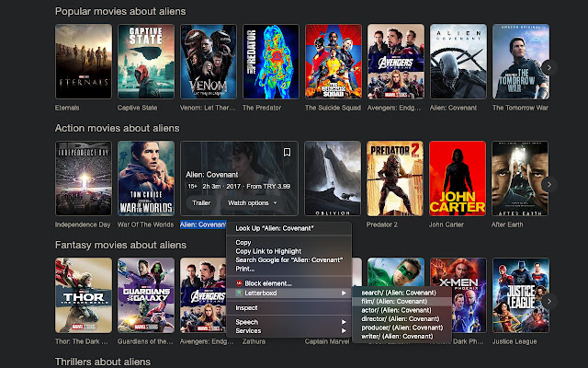Viewport: 588px width, 368px height.
Task: Open Alien: Covenant poster in Popular row
Action: point(458,62)
